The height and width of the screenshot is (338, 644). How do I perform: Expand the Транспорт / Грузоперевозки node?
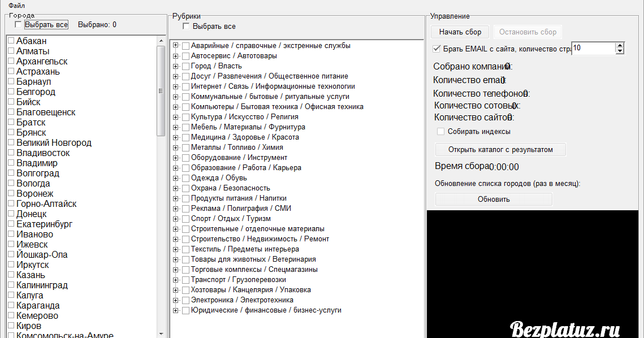point(175,279)
